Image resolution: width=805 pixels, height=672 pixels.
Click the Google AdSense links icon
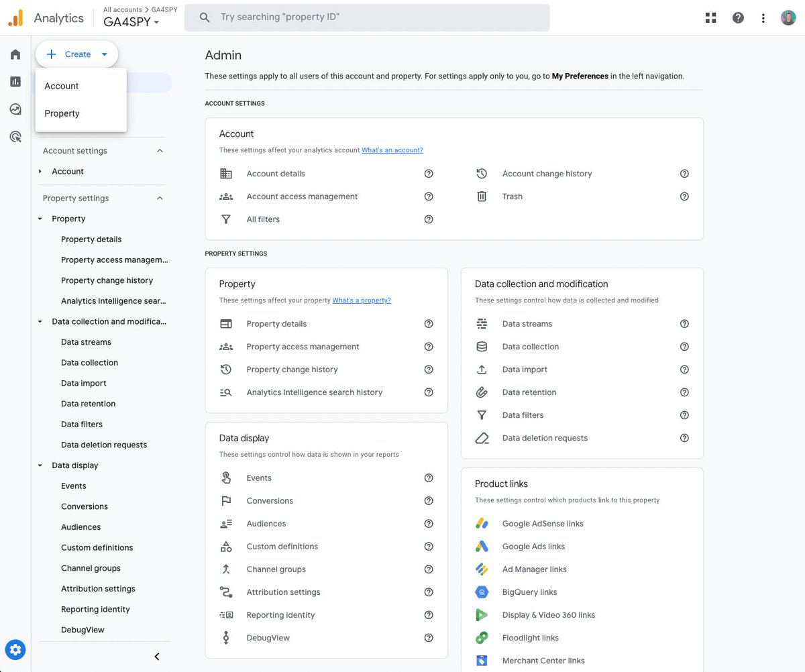point(482,524)
